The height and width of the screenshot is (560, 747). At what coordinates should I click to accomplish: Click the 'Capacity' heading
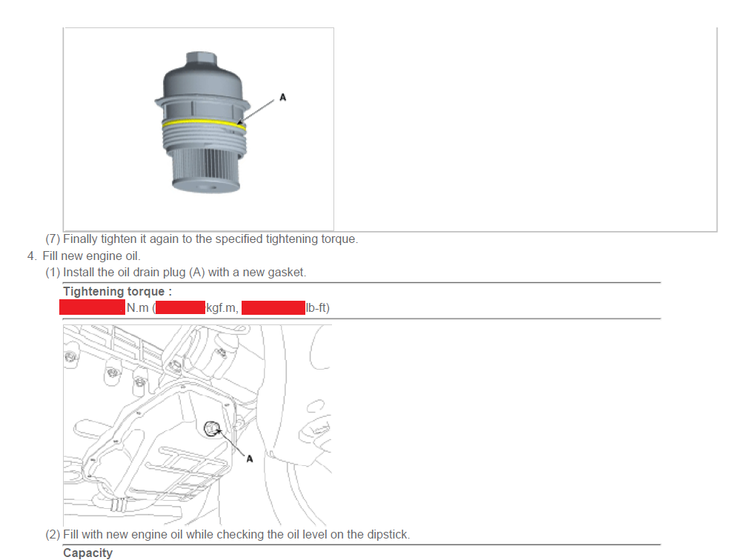pyautogui.click(x=88, y=553)
